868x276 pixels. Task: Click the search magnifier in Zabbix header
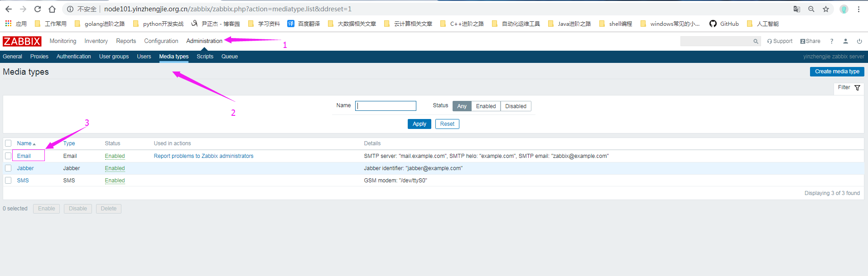point(756,41)
